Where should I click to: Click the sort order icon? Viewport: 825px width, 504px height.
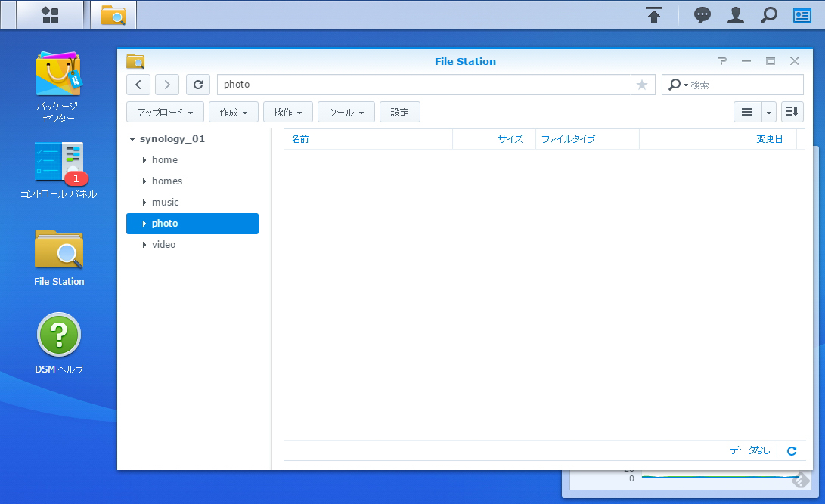pos(792,112)
